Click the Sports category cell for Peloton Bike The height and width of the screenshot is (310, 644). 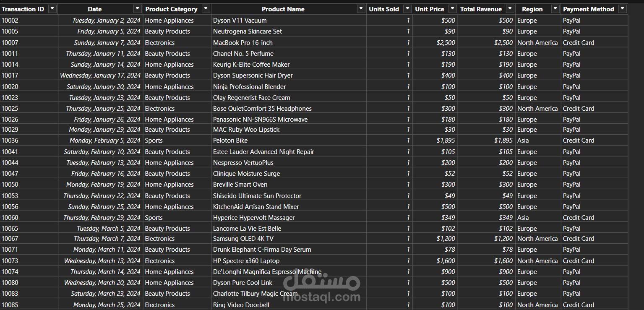tap(177, 141)
